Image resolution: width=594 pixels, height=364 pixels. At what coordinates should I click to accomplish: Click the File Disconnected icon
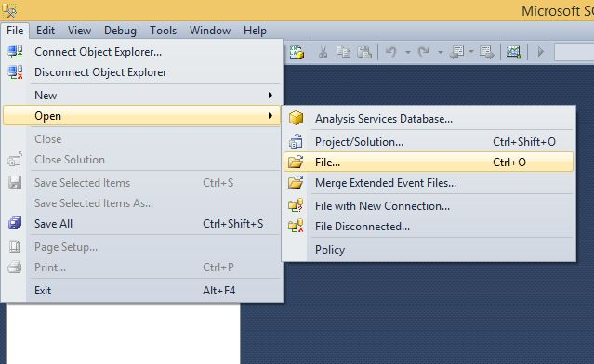[296, 226]
